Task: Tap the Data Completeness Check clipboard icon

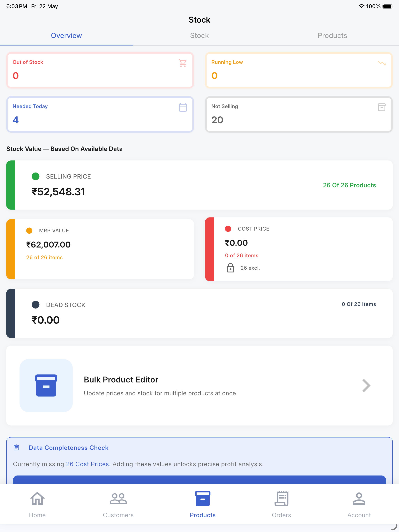Action: coord(16,447)
